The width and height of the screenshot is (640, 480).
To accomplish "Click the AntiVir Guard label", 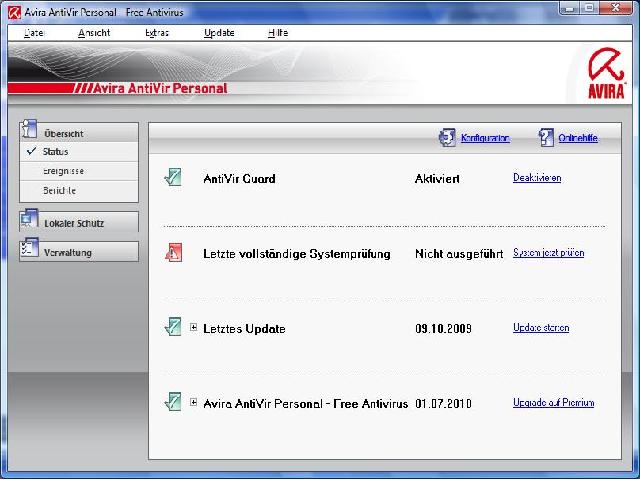I will point(239,179).
